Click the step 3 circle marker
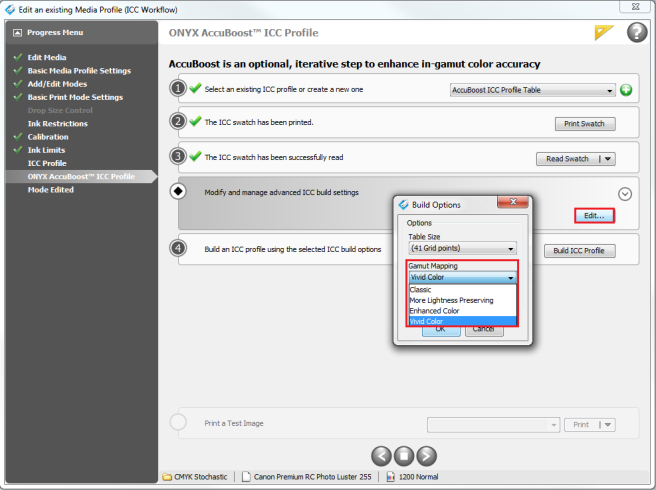Viewport: 656px width, 490px height. point(178,156)
